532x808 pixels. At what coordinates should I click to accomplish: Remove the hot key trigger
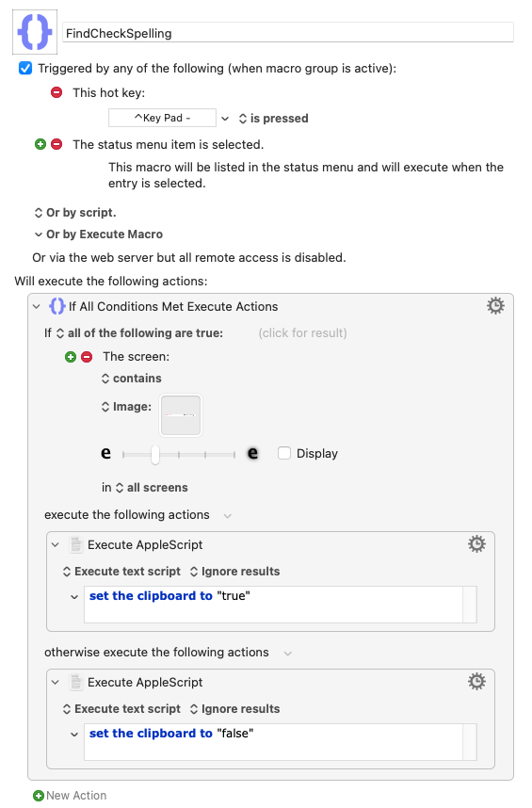point(56,92)
